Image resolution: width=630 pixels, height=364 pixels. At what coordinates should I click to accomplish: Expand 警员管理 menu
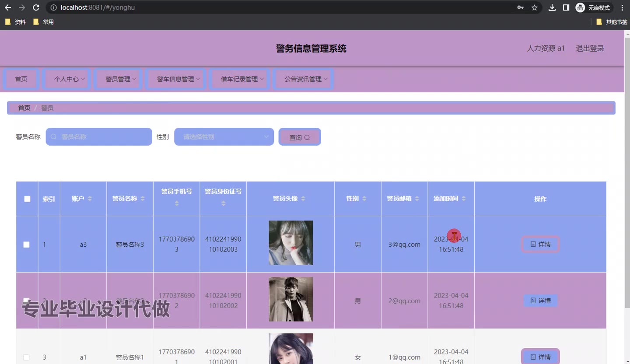pos(119,79)
